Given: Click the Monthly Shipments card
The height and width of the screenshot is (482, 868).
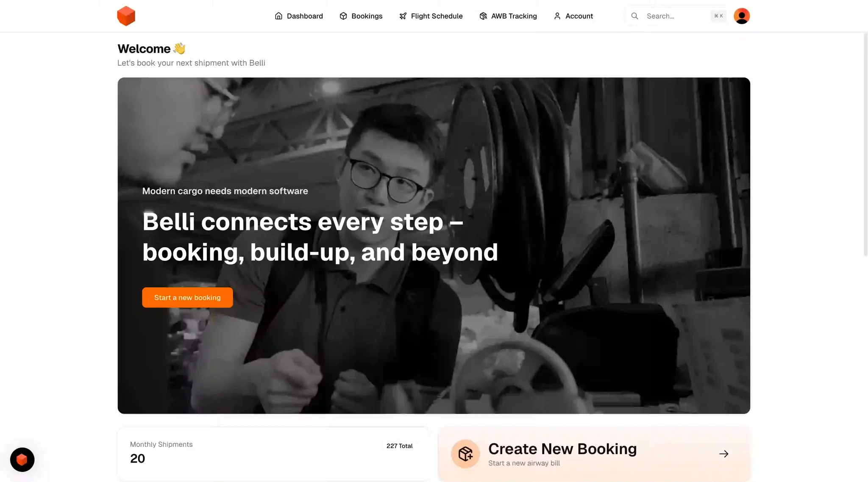Looking at the screenshot, I should pyautogui.click(x=273, y=454).
